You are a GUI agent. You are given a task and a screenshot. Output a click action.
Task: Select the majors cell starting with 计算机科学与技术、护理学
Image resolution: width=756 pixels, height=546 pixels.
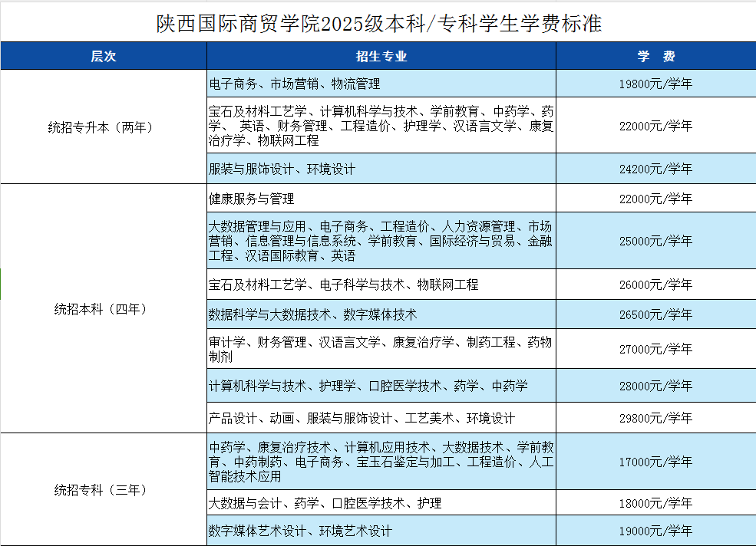[x=381, y=386]
